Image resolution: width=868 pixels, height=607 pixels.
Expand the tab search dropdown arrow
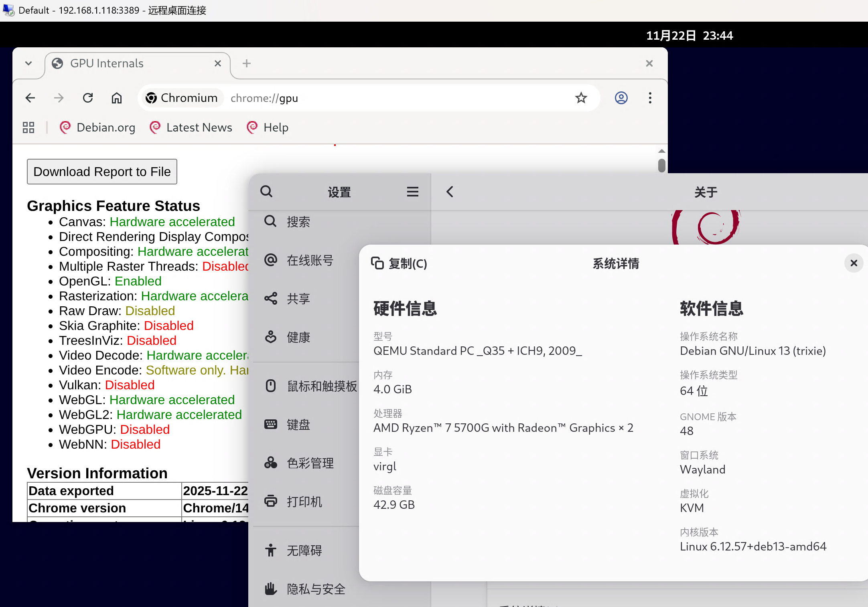[x=28, y=63]
